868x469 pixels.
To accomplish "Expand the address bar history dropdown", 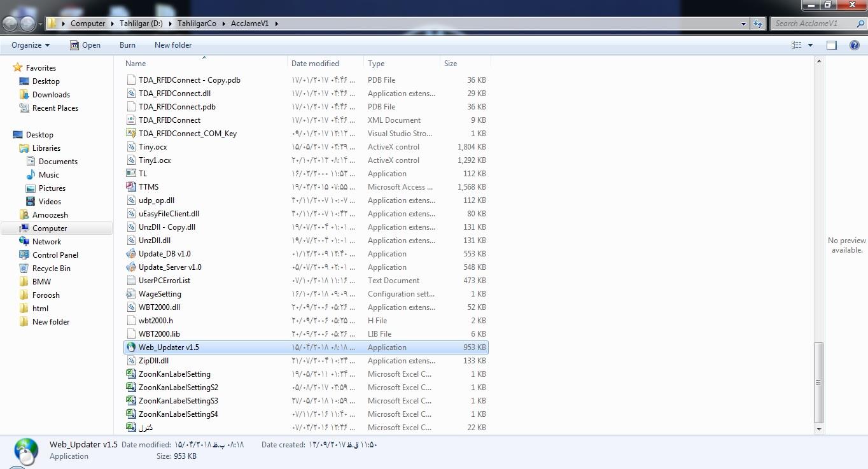I will (x=743, y=24).
